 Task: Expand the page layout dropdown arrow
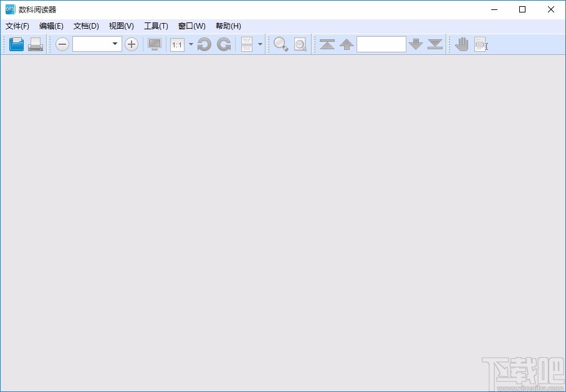click(x=260, y=44)
